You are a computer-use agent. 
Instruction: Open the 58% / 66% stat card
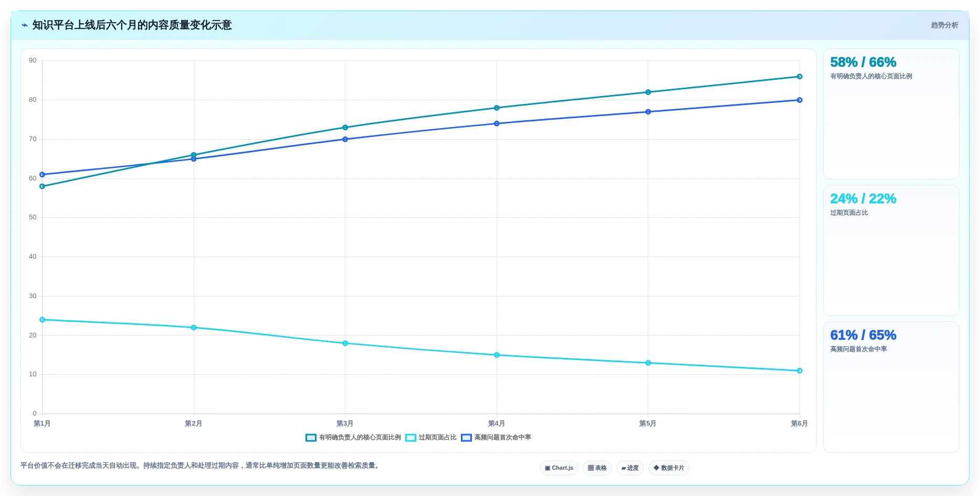pyautogui.click(x=891, y=114)
